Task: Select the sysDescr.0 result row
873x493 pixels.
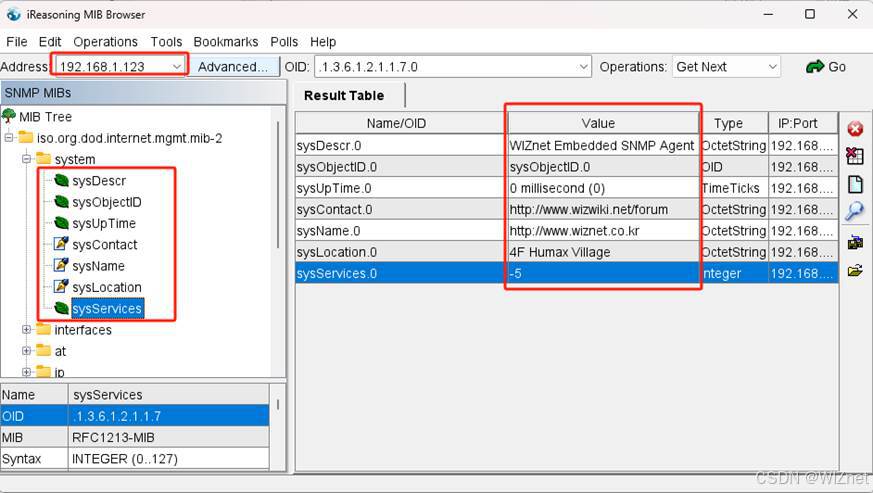Action: (x=566, y=145)
